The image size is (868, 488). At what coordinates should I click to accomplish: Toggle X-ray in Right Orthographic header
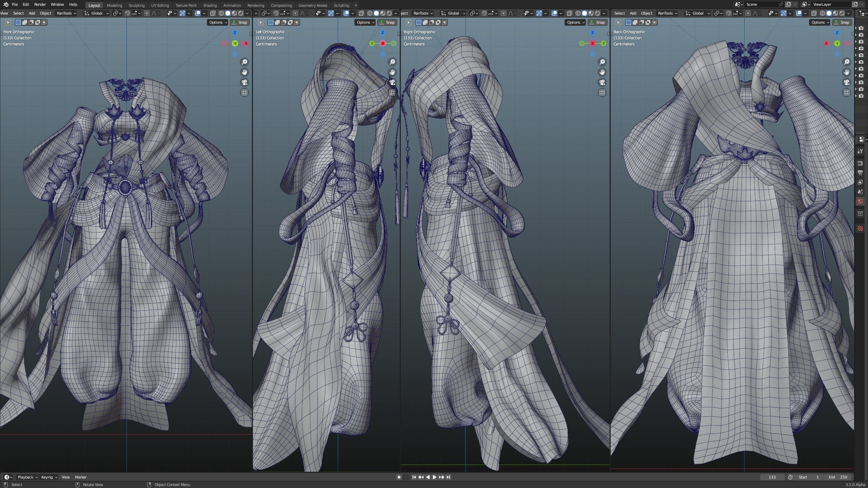click(x=570, y=13)
